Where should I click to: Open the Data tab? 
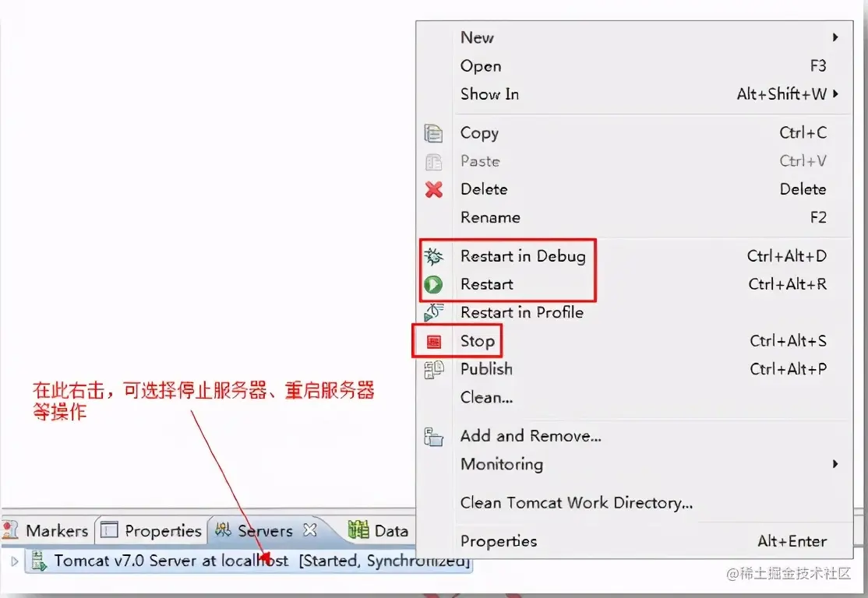click(379, 530)
